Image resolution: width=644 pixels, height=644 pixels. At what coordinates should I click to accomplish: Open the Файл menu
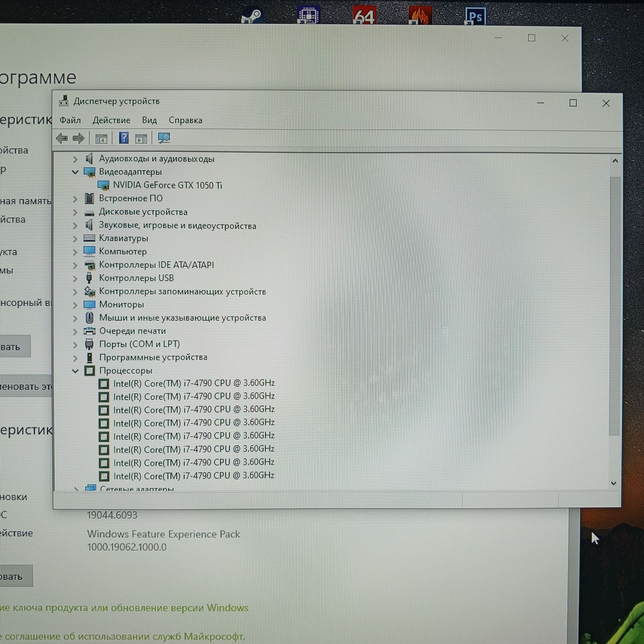point(70,120)
